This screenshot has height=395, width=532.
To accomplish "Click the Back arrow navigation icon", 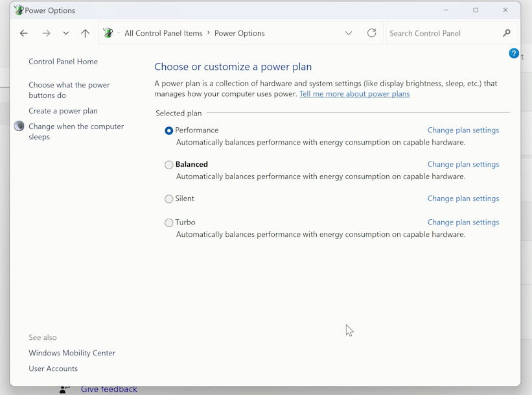I will tap(24, 33).
